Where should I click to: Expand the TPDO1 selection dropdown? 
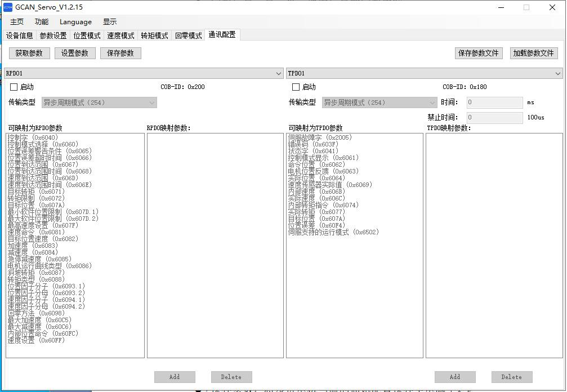[x=558, y=74]
